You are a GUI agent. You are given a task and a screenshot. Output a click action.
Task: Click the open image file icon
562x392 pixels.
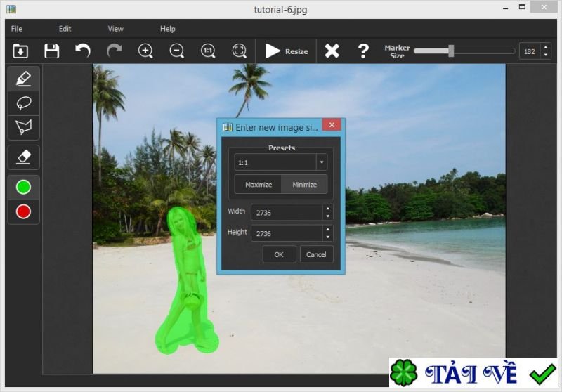[x=20, y=51]
